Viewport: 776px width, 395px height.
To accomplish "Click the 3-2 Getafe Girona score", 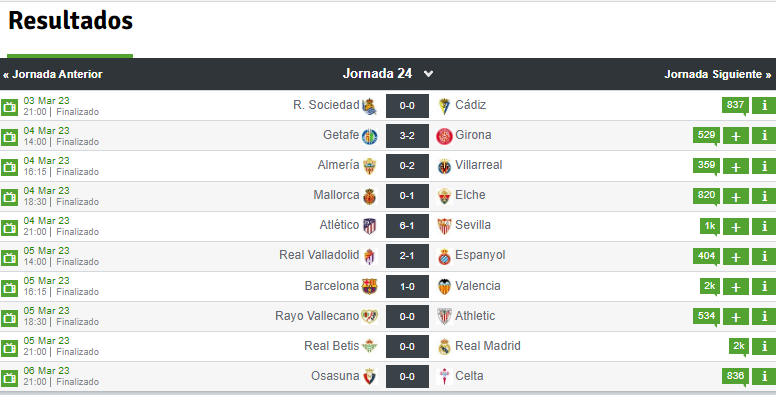I will (407, 136).
